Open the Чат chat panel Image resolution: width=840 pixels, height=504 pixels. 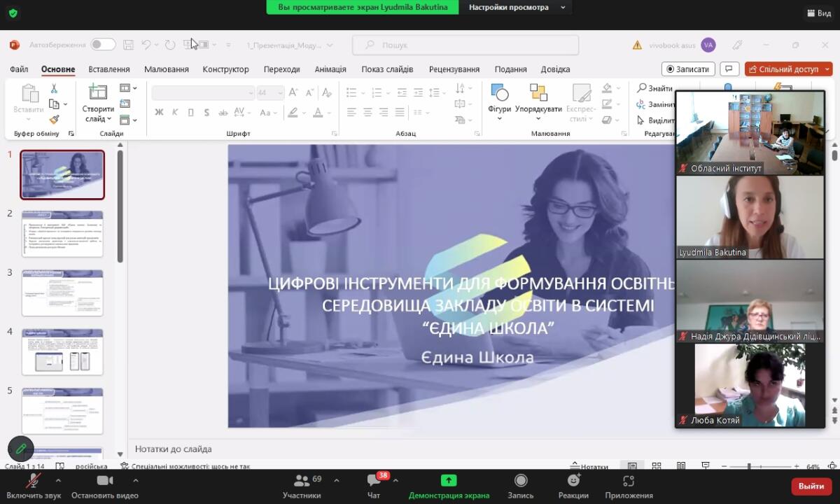pos(374,485)
